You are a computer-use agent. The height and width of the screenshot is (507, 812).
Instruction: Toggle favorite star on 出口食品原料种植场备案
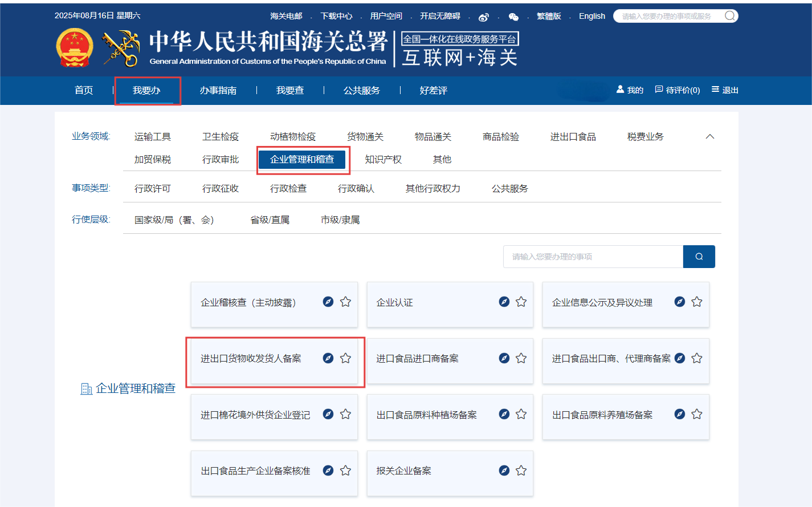point(521,414)
